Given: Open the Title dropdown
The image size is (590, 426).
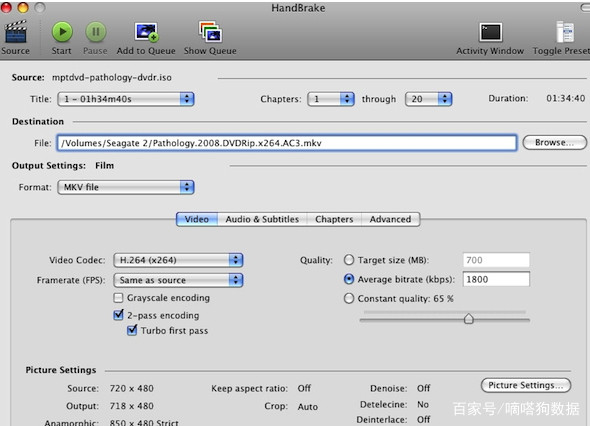Looking at the screenshot, I should point(126,99).
